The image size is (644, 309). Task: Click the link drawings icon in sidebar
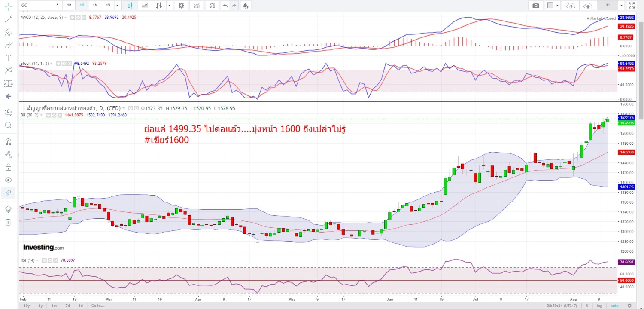point(8,193)
